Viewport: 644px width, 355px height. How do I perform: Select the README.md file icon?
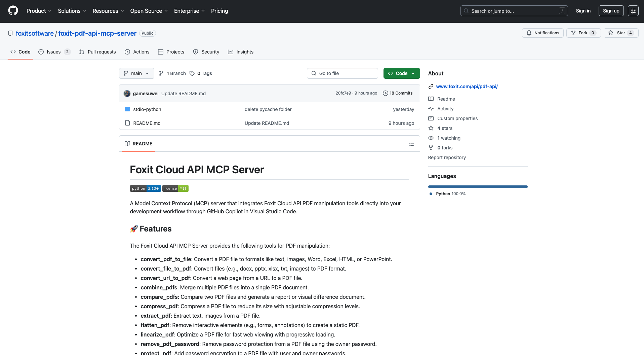[127, 123]
